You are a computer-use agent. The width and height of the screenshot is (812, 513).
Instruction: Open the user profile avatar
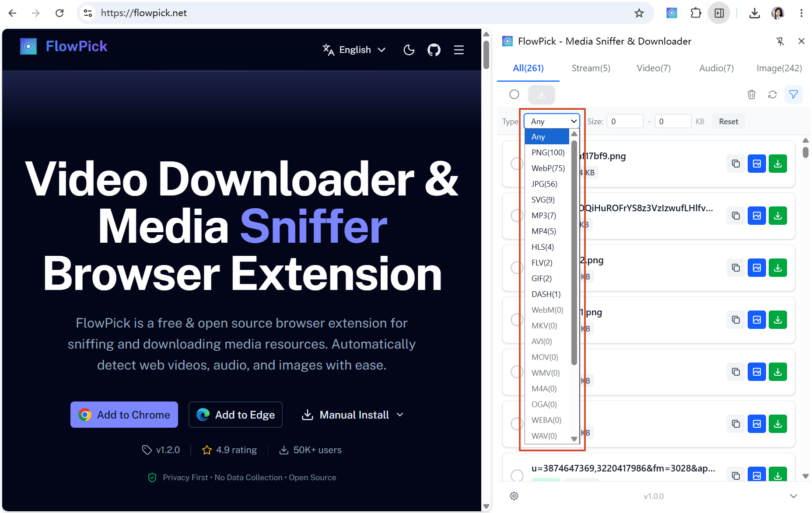pyautogui.click(x=778, y=13)
